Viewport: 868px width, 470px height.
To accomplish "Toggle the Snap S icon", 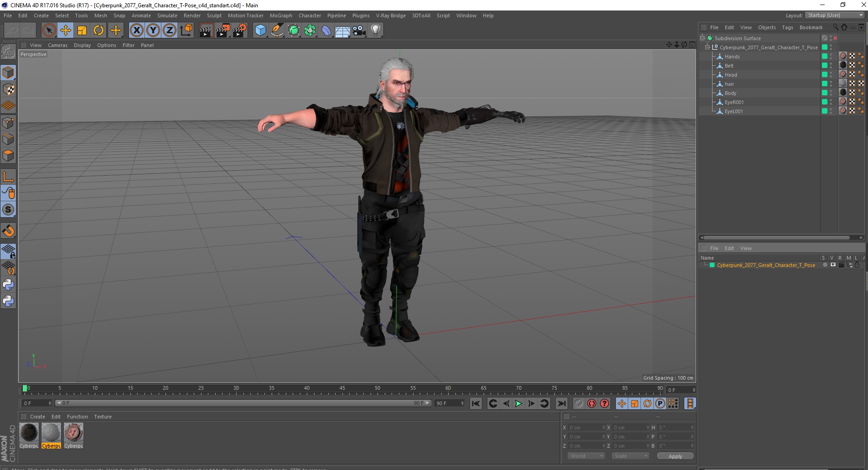I will (8, 209).
